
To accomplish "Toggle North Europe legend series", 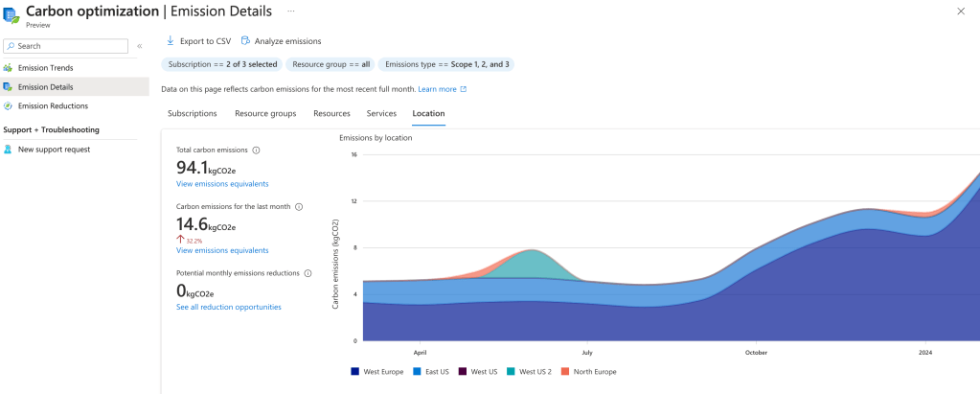I will [x=588, y=371].
